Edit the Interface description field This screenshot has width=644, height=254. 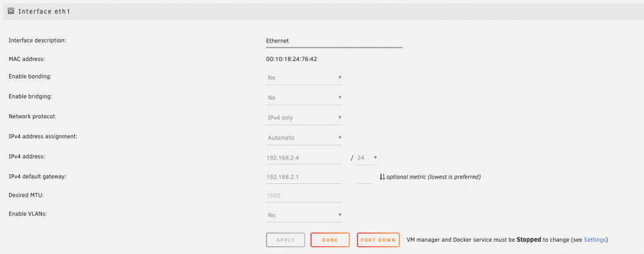[334, 41]
